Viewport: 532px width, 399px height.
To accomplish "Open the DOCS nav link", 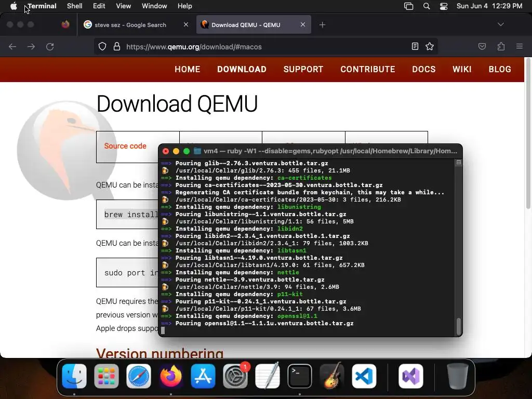I will 424,69.
